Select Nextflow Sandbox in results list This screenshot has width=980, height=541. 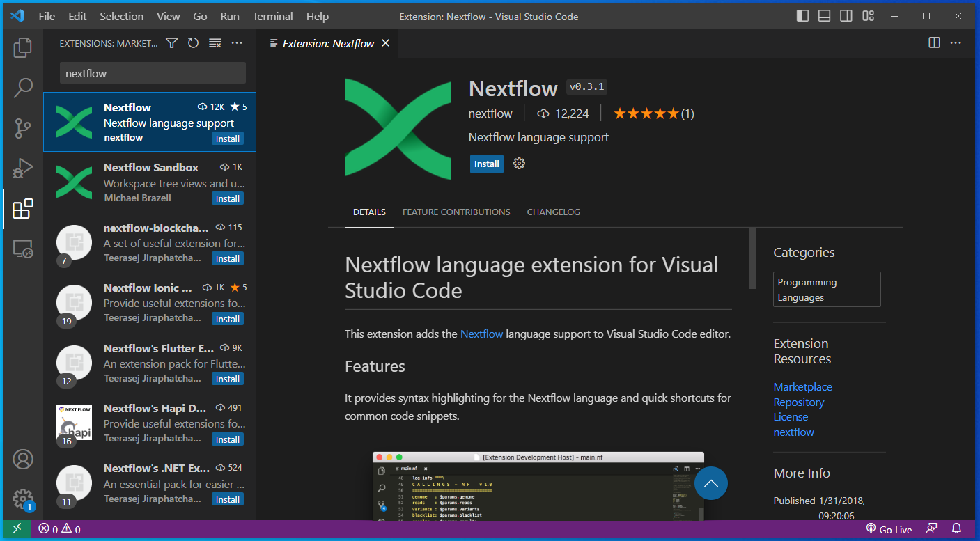click(x=150, y=182)
